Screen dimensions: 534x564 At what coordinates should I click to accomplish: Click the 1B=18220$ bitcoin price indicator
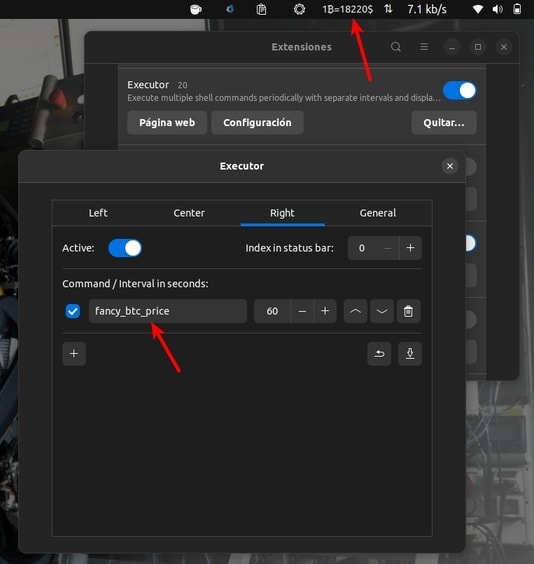(x=347, y=9)
